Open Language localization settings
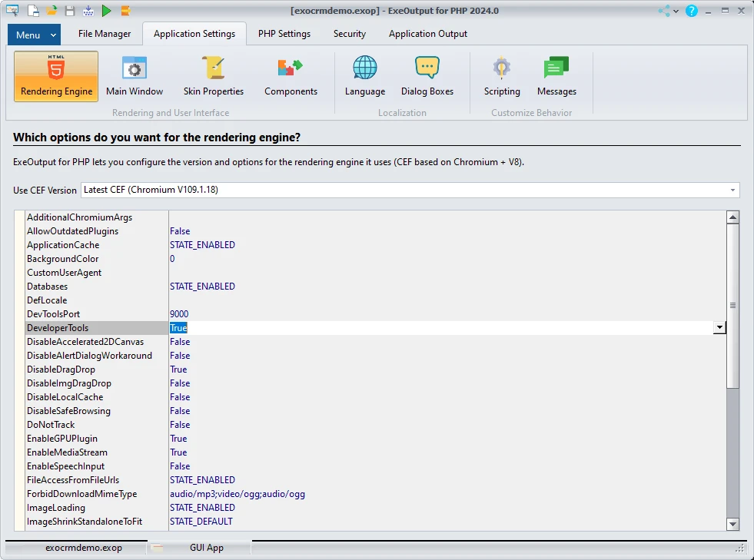The width and height of the screenshot is (754, 560). click(365, 77)
